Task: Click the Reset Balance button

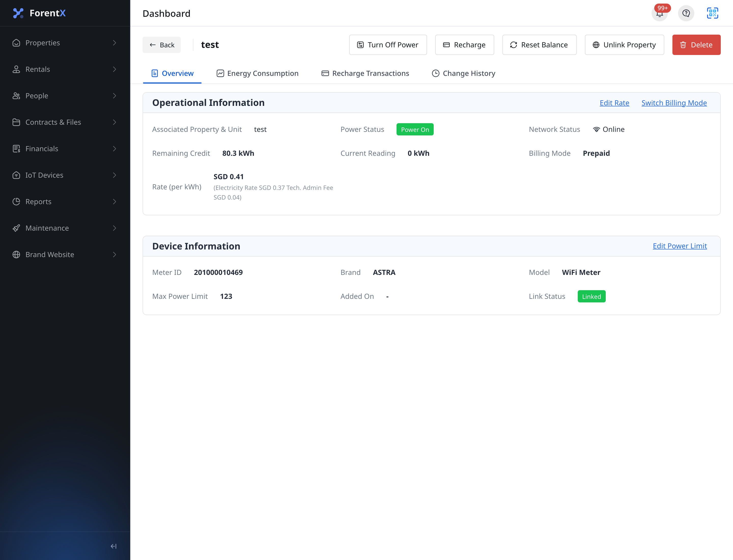Action: 539,45
